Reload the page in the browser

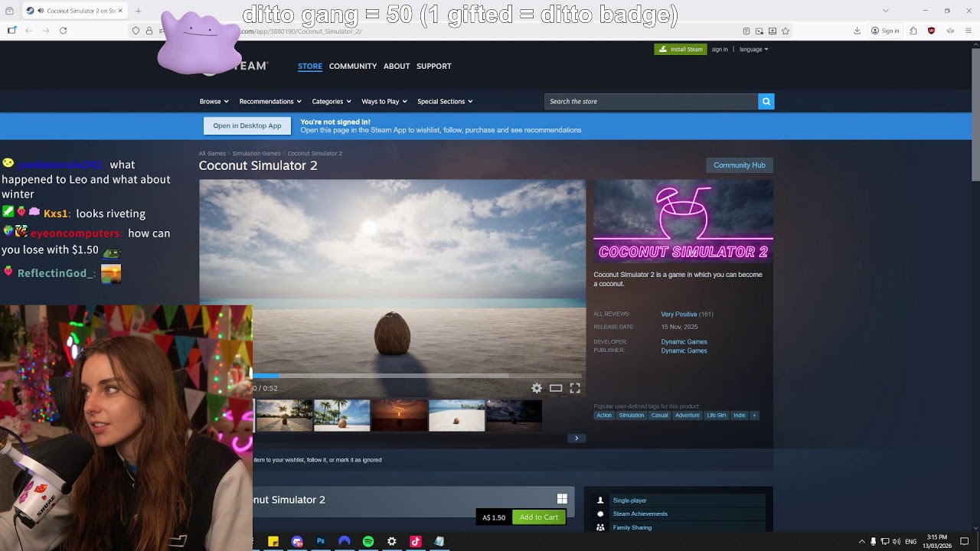coord(63,31)
